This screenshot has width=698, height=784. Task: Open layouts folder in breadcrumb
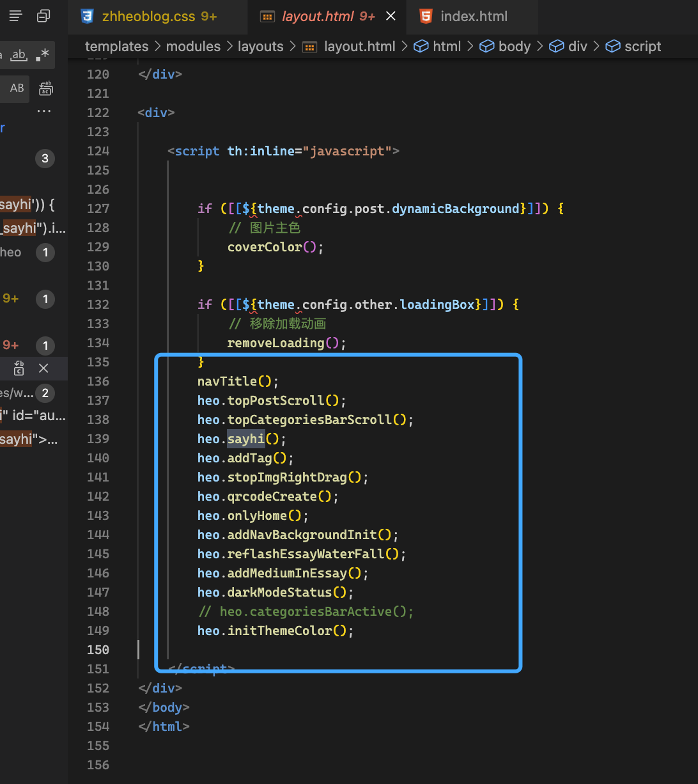(x=260, y=47)
